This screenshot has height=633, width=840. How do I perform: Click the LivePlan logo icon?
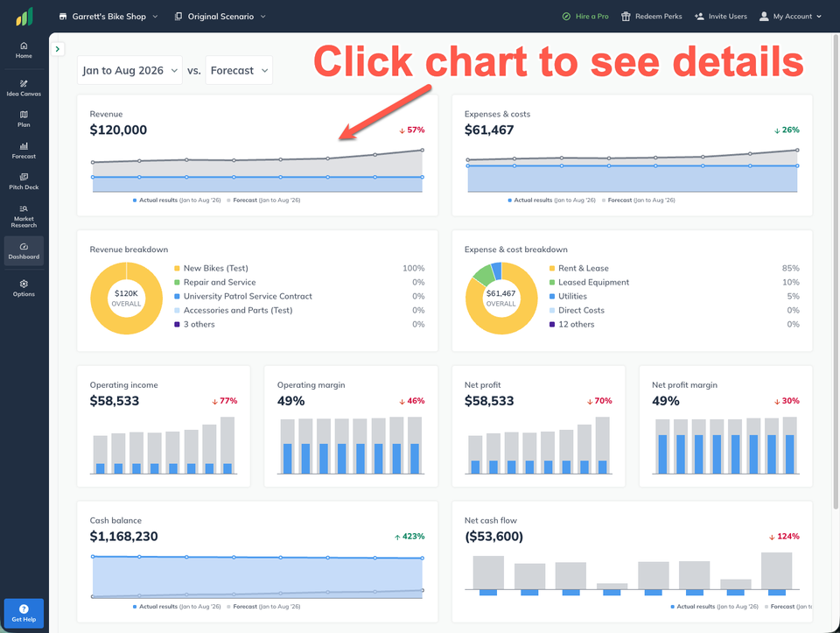tap(24, 17)
